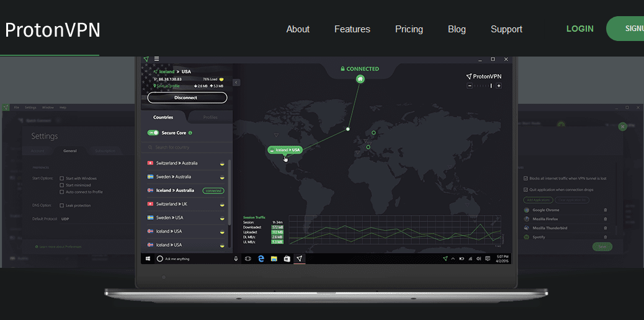Toggle the Secure Core switch
Image resolution: width=644 pixels, height=320 pixels.
click(x=153, y=133)
